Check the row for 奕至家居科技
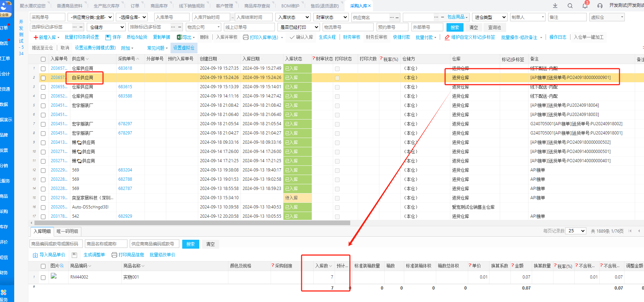The image size is (644, 302). coord(43,198)
